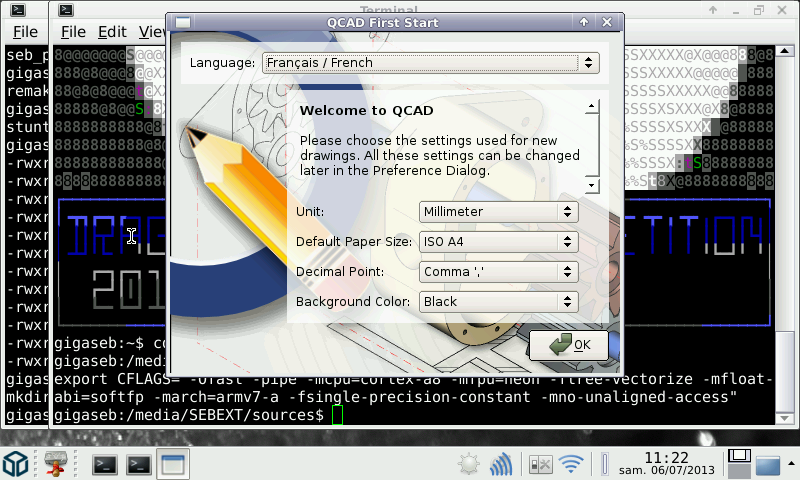Click the Terminal window title text
The image size is (800, 480).
tap(389, 9)
